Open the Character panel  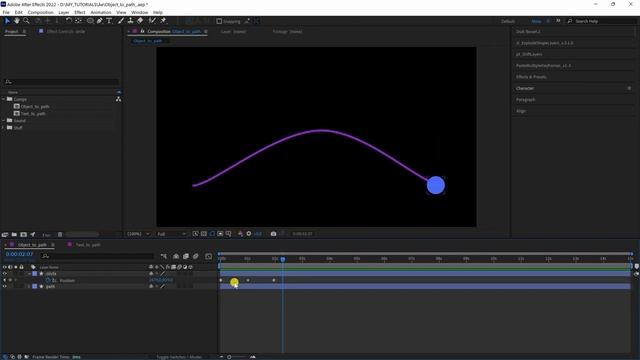525,88
